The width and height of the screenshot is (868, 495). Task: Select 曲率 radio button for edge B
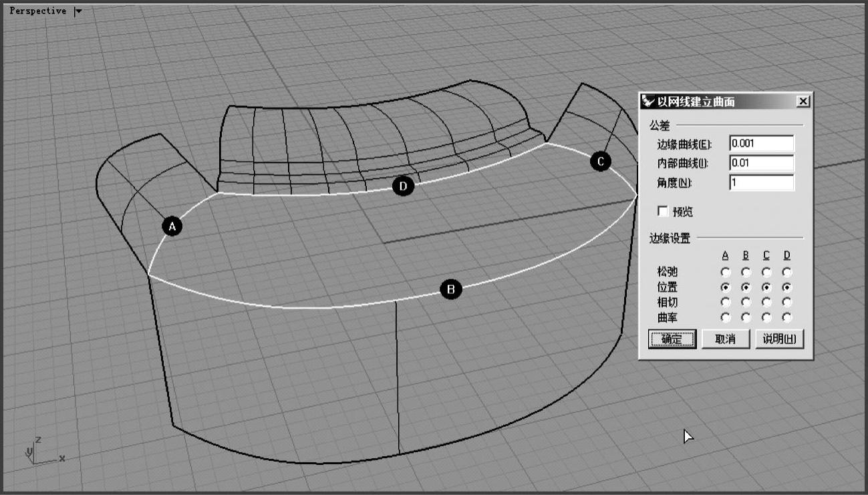pyautogui.click(x=746, y=317)
